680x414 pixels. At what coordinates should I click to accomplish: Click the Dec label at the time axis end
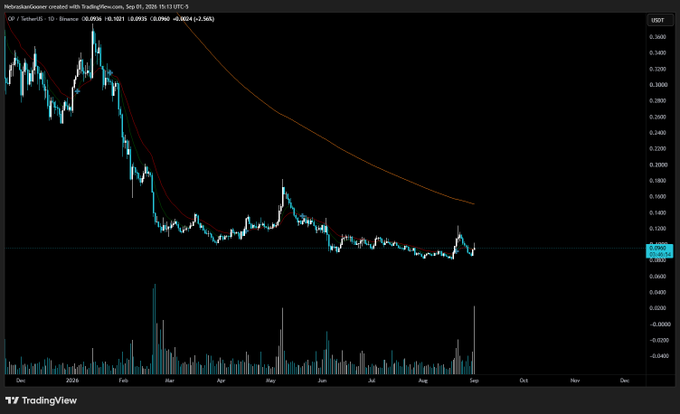624,381
